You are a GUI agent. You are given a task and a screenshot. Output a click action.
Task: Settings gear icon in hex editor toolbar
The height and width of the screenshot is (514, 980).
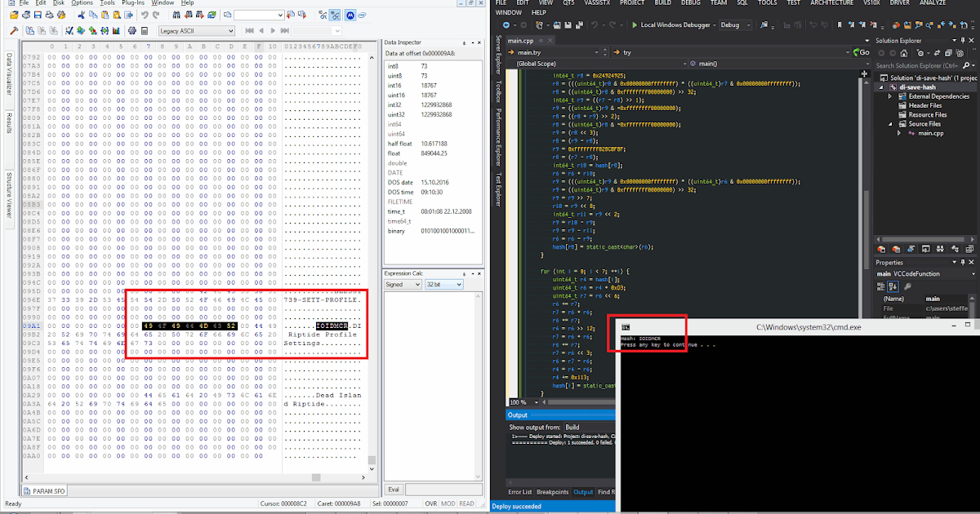coord(131,30)
